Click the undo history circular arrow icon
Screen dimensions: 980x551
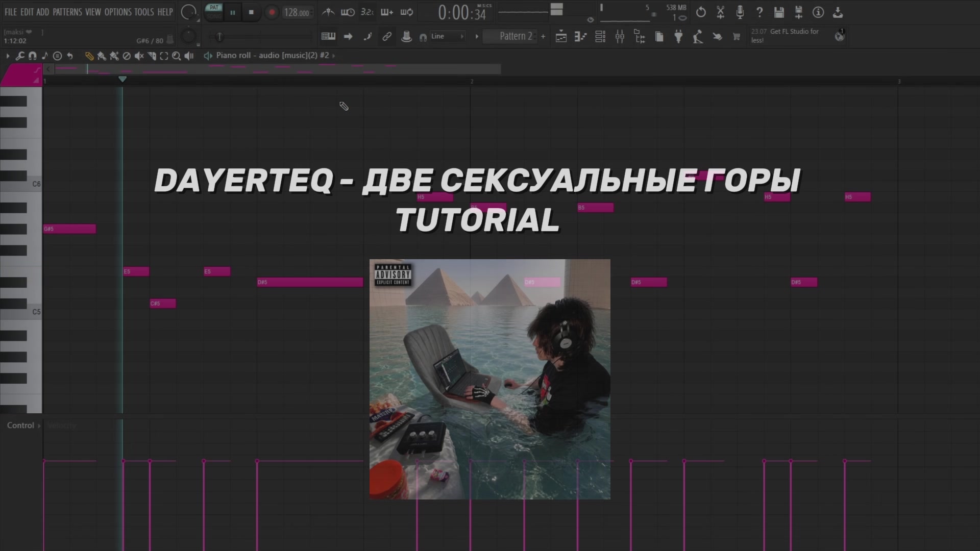tap(701, 12)
